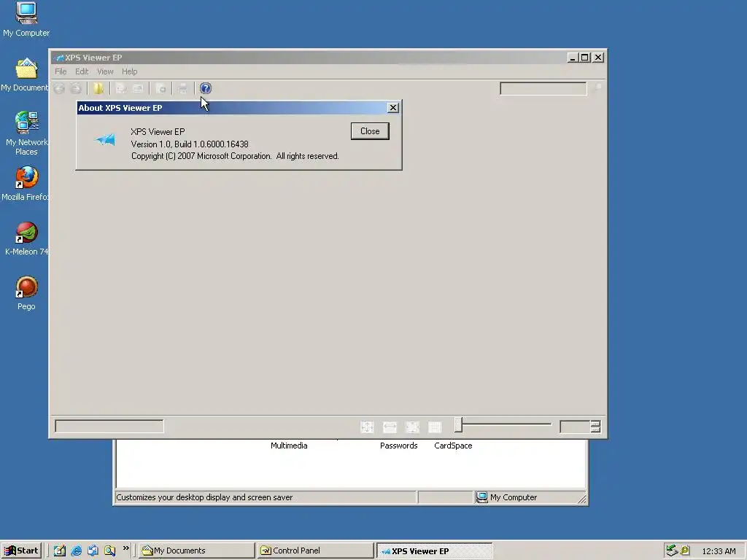Click the Back arrow toolbar icon

(x=59, y=88)
